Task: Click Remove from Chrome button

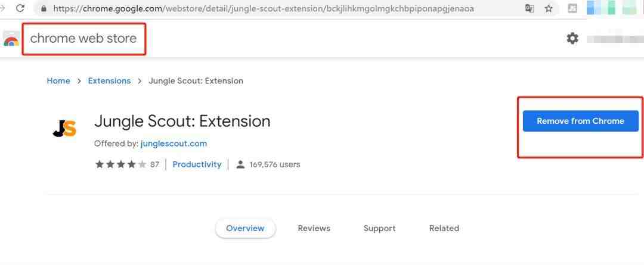Action: [580, 121]
